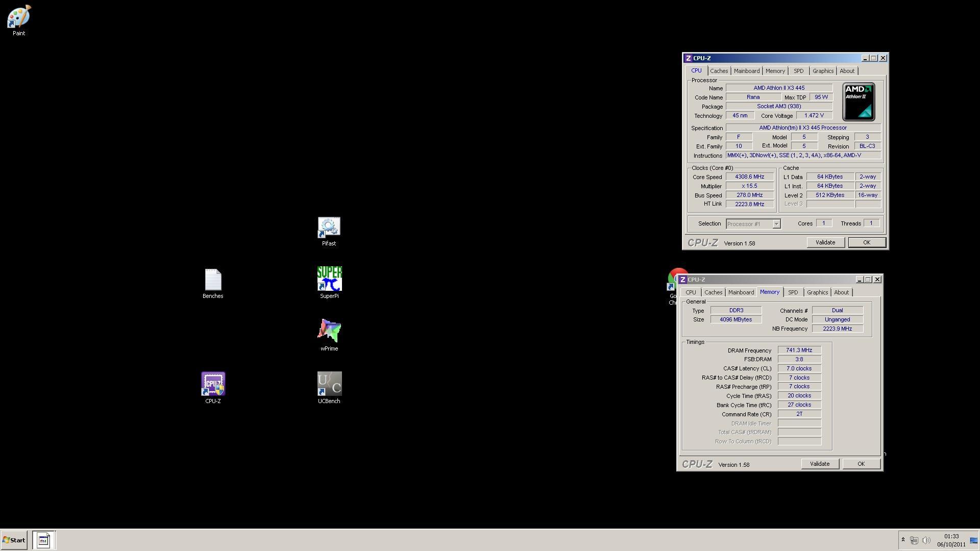
Task: Click the Bus Speed value 278.0 MHz
Action: [749, 195]
